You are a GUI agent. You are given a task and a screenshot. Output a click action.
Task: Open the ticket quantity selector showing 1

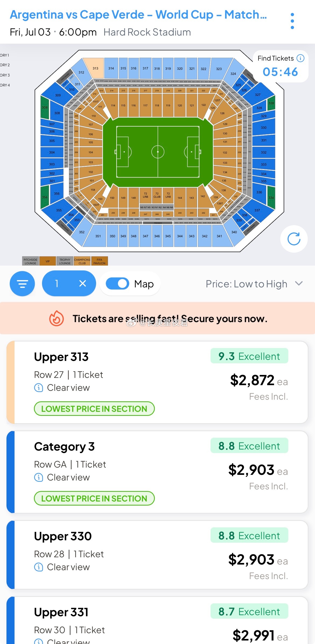pyautogui.click(x=57, y=283)
